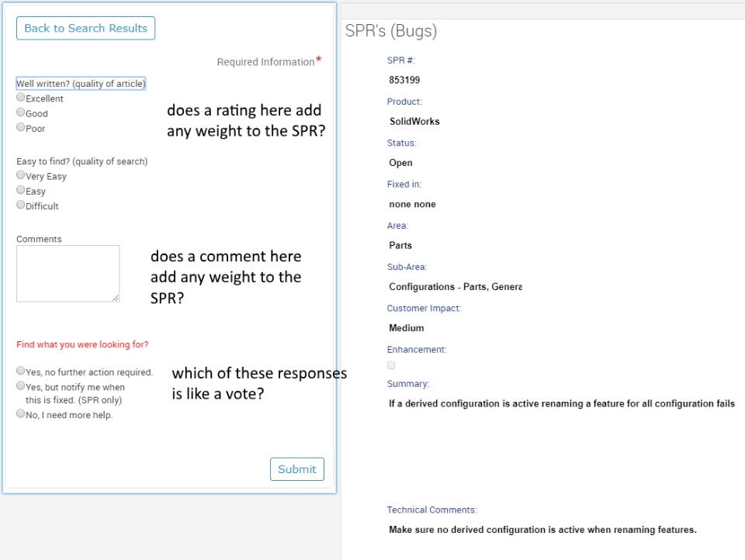Click the SolidWorks product value
This screenshot has width=745, height=560.
(x=414, y=121)
